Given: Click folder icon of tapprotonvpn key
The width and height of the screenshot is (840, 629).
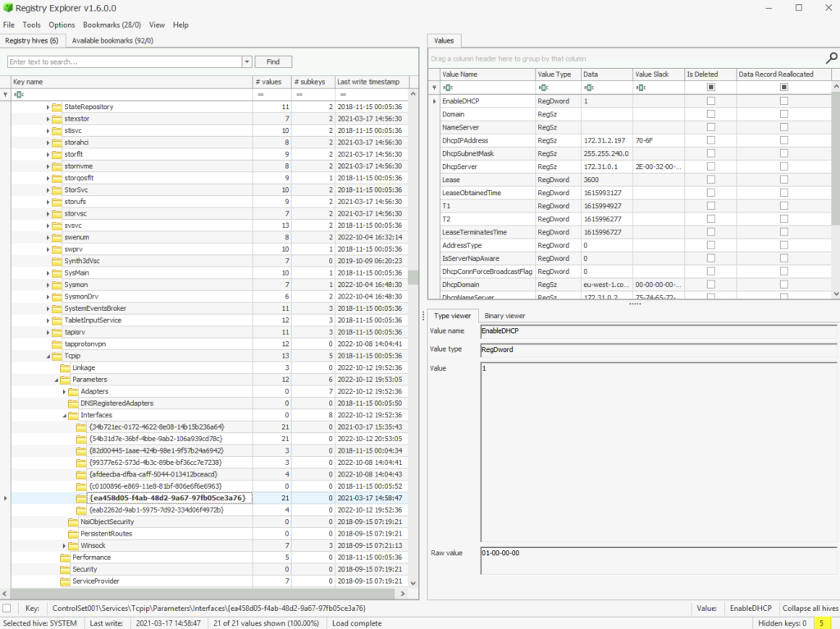Looking at the screenshot, I should [57, 344].
